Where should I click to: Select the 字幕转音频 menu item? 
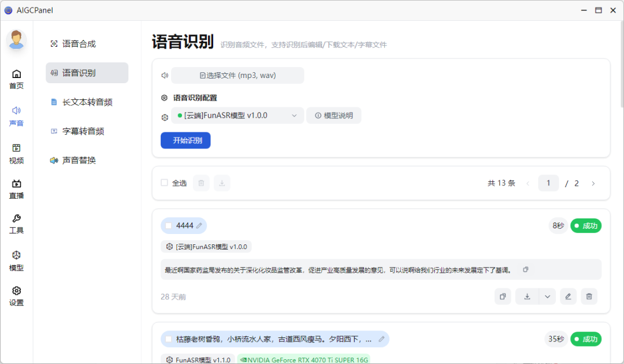[83, 131]
